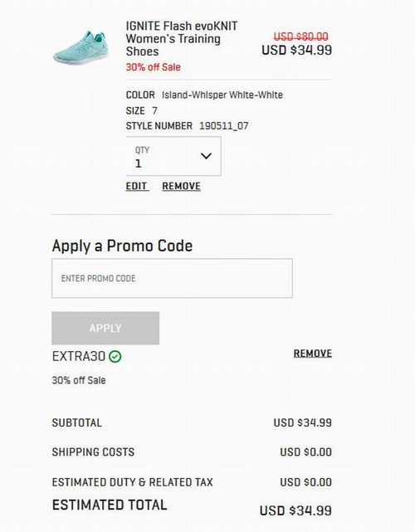Remove the IGNITE Flash shoes from cart
This screenshot has height=532, width=415.
pos(181,186)
